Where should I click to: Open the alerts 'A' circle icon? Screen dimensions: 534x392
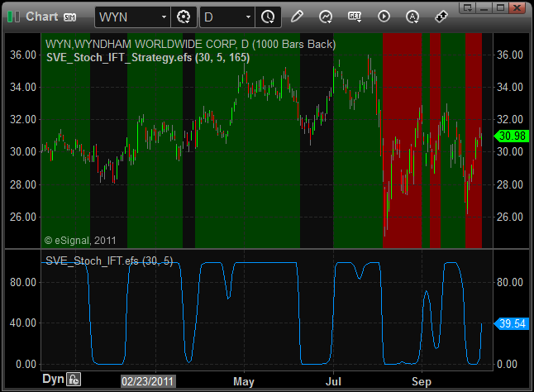coord(412,17)
